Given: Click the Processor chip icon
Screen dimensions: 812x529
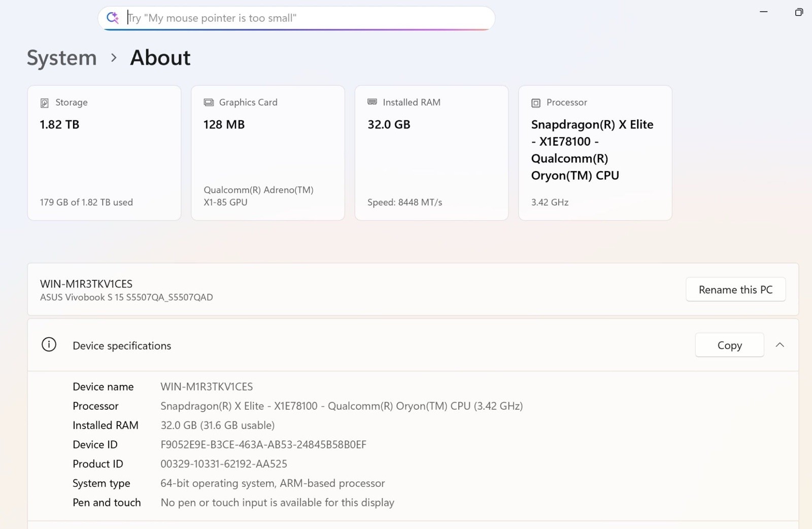Looking at the screenshot, I should (536, 103).
